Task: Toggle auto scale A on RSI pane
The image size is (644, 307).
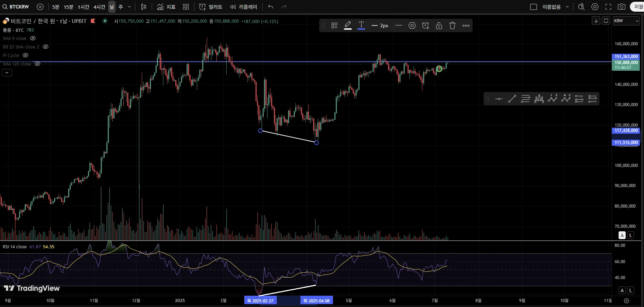Action: pos(622,290)
